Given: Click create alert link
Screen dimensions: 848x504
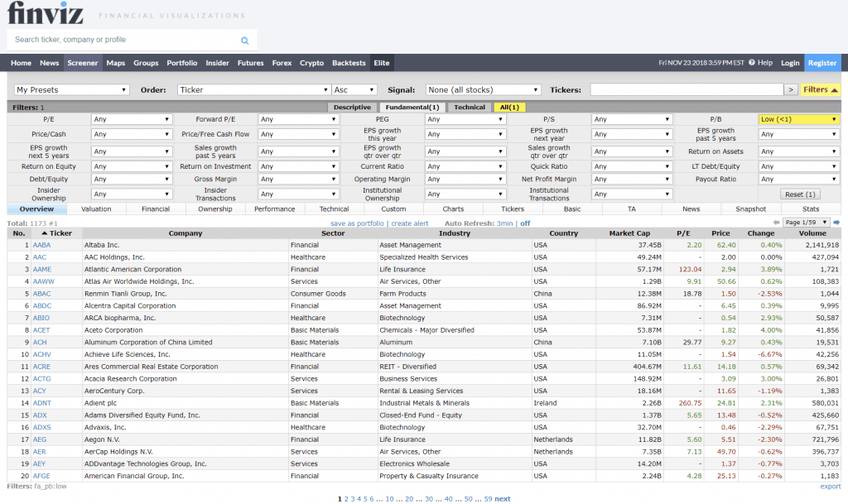Looking at the screenshot, I should [x=410, y=223].
